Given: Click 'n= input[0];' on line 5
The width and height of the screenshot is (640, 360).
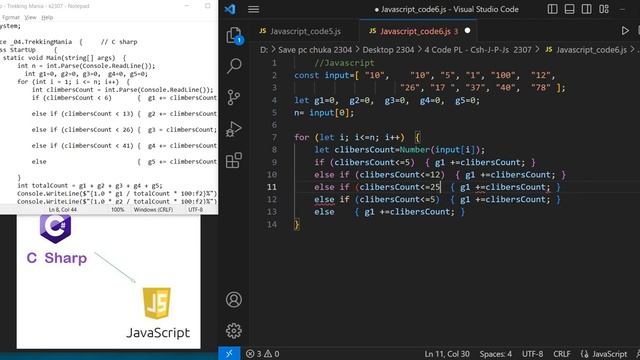Looking at the screenshot, I should pyautogui.click(x=324, y=113).
